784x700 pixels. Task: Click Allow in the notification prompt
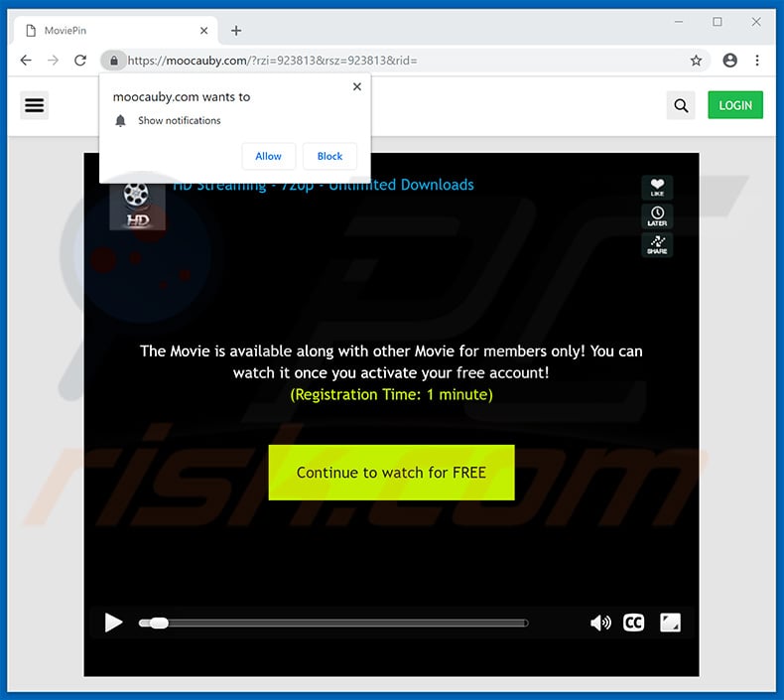tap(269, 156)
